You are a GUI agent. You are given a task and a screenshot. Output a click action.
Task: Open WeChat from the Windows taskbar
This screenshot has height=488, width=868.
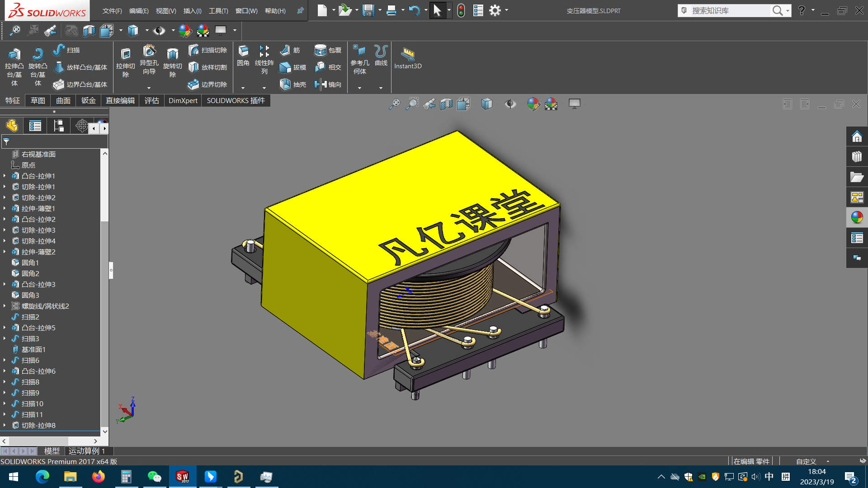pyautogui.click(x=154, y=477)
